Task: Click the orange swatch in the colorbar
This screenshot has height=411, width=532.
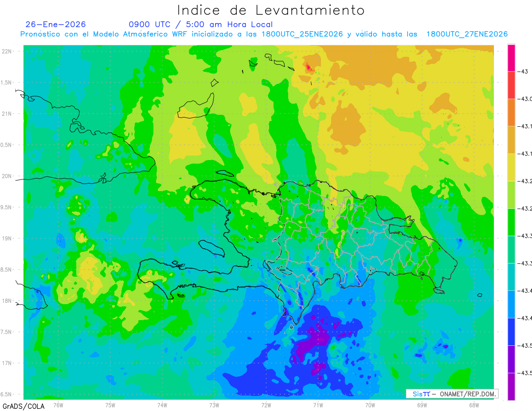Action: [511, 113]
